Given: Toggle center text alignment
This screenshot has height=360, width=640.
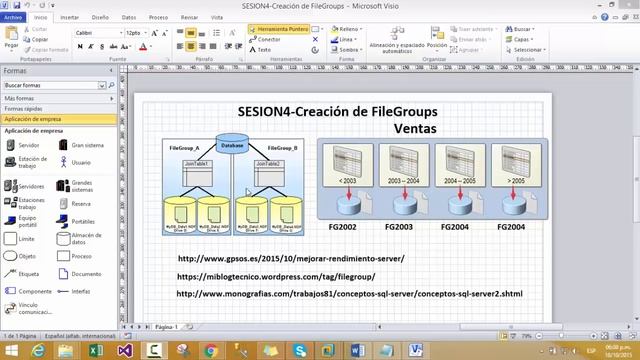Looking at the screenshot, I should pyautogui.click(x=191, y=47).
